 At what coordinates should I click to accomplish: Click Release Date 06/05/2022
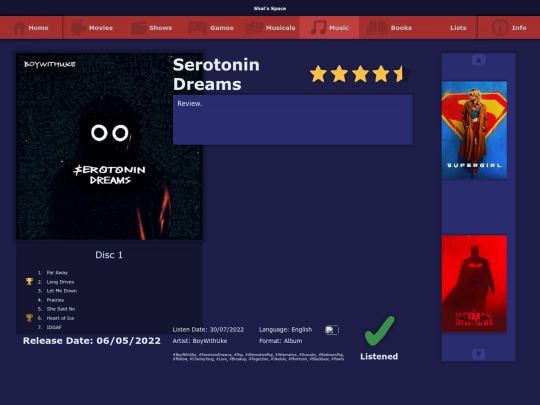pos(92,341)
